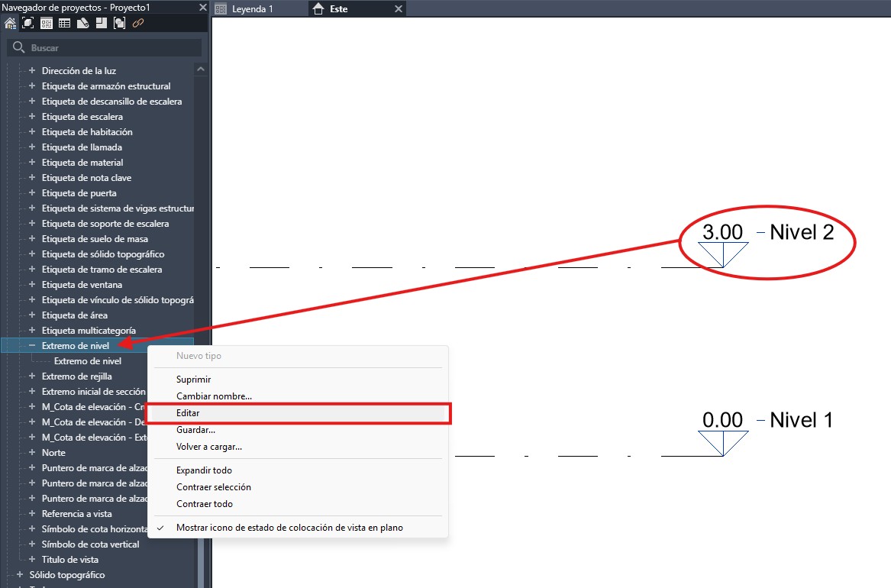The height and width of the screenshot is (588, 891).
Task: Click the 'Buscar' search field
Action: [x=107, y=48]
